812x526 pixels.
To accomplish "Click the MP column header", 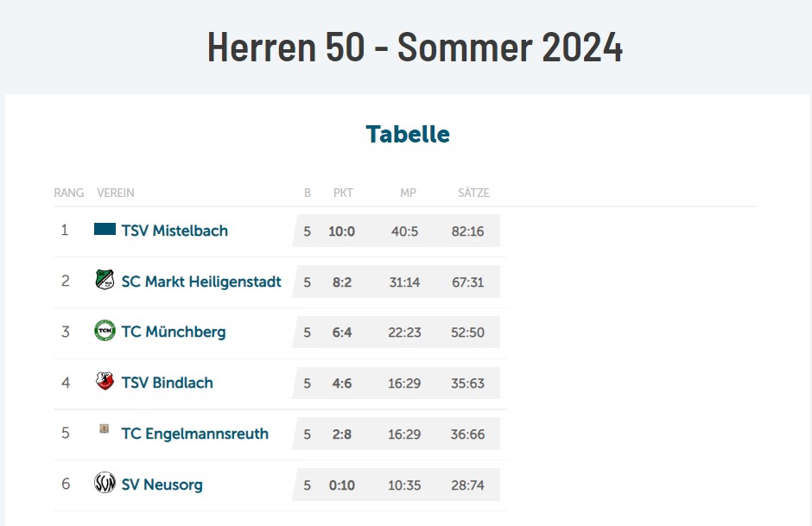I will (408, 193).
